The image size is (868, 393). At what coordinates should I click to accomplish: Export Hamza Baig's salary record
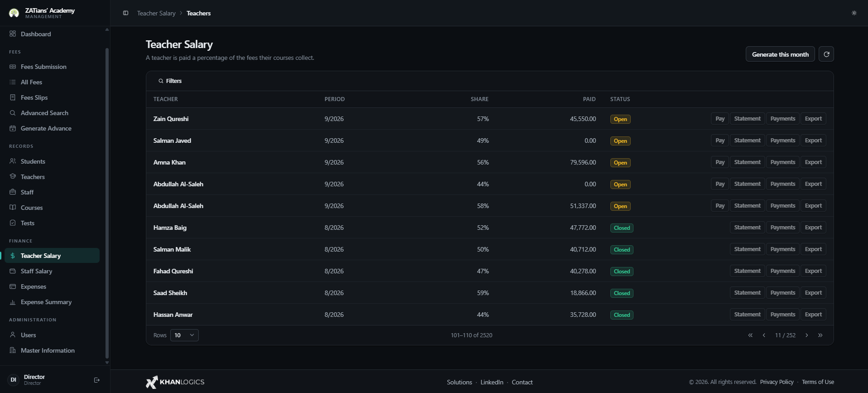tap(813, 228)
